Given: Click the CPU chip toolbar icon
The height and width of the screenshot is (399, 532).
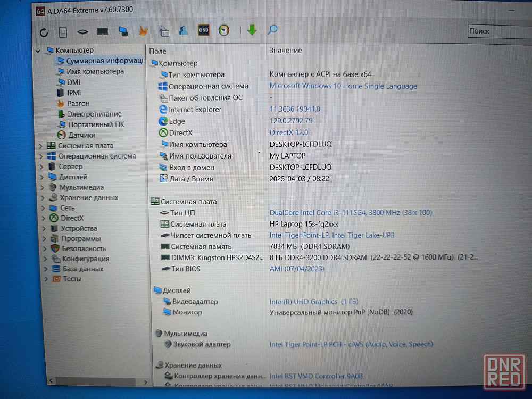Looking at the screenshot, I should [82, 32].
